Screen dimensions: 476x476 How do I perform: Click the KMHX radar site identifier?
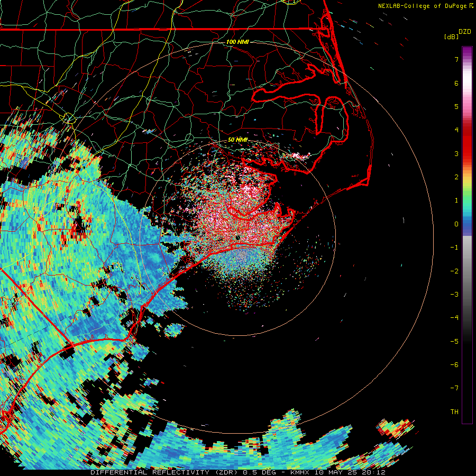[300, 473]
